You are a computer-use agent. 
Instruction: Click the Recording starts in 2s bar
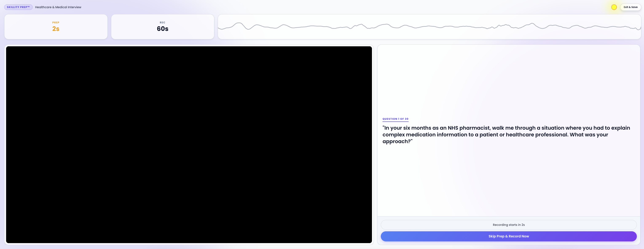pos(508,225)
